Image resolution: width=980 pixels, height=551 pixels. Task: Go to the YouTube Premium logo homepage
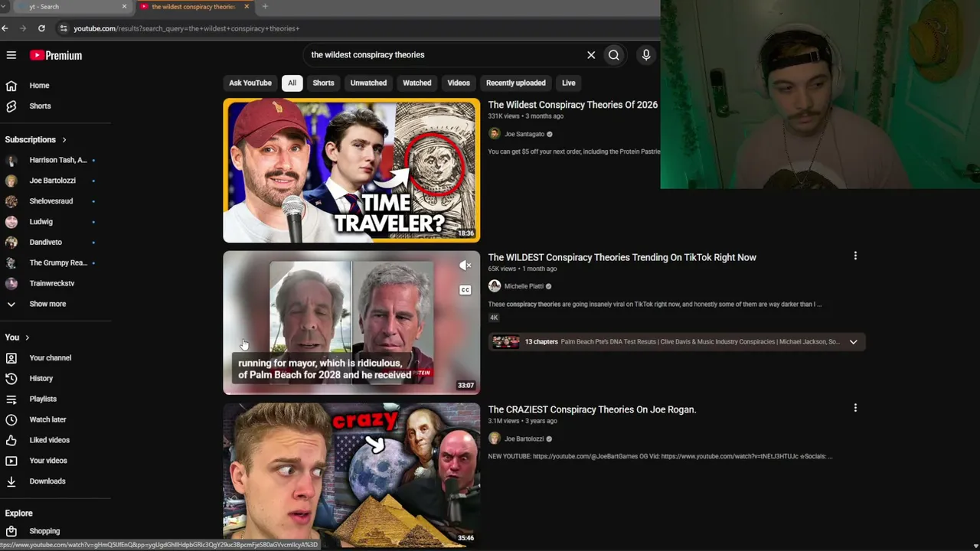tap(56, 55)
